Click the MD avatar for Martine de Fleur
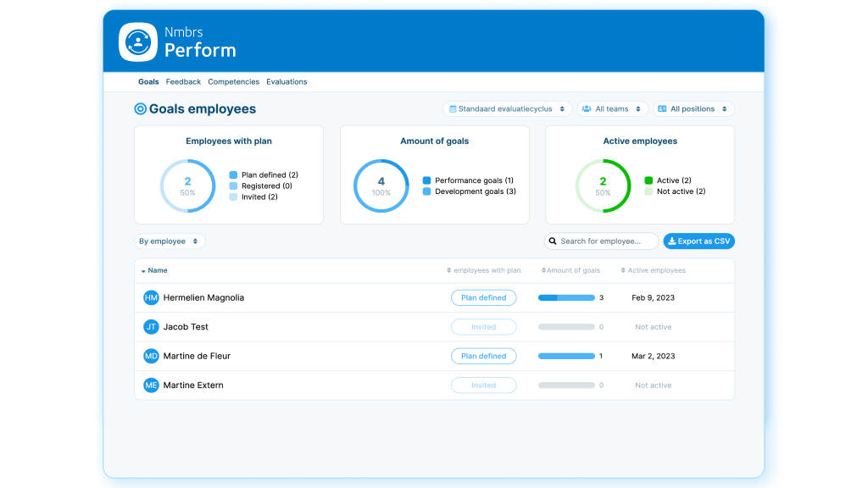868x488 pixels. tap(151, 356)
